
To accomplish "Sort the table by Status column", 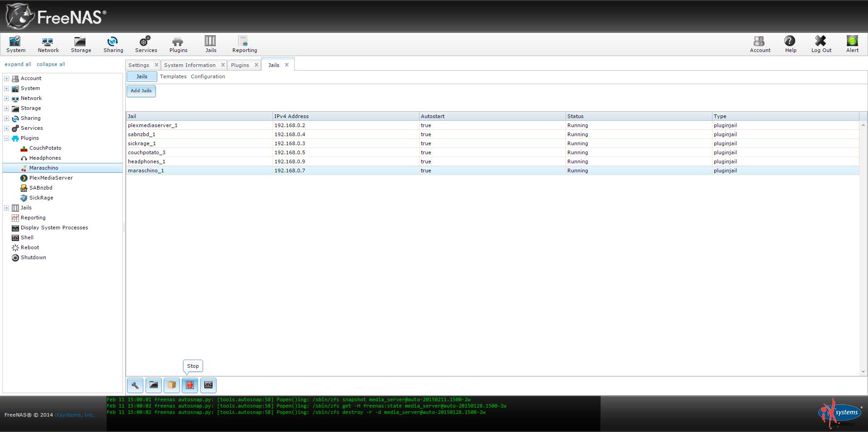I will click(639, 116).
